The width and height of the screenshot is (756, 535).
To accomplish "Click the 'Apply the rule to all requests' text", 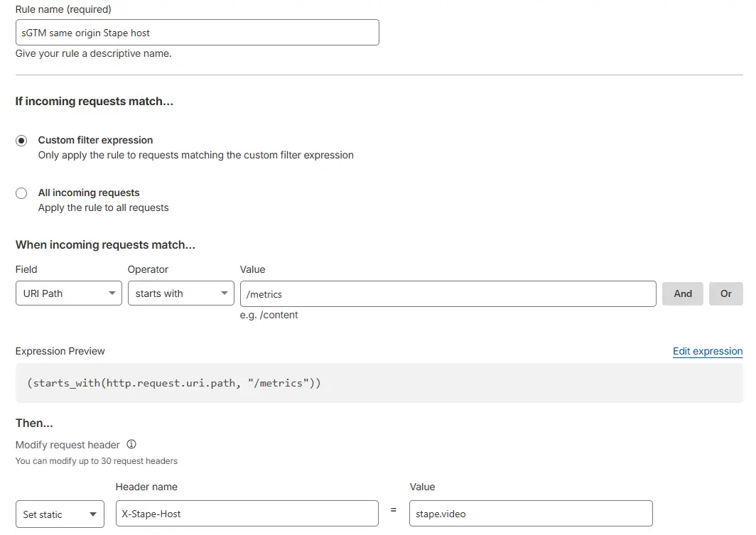I will click(103, 208).
